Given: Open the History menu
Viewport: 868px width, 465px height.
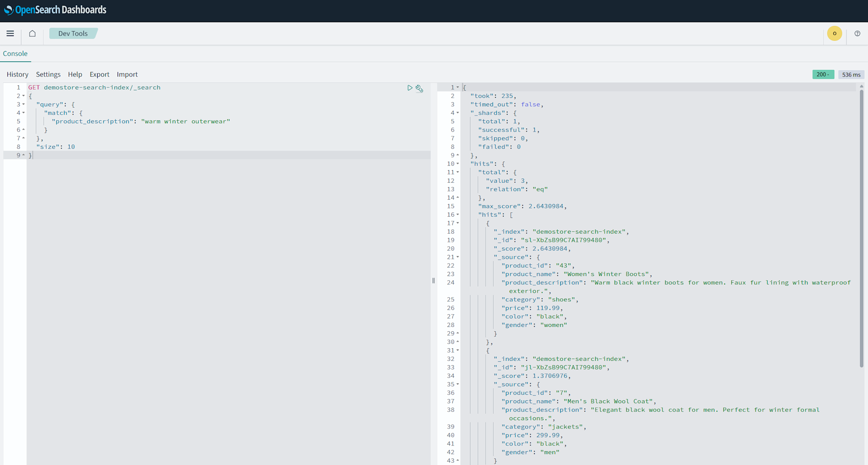Looking at the screenshot, I should click(17, 74).
